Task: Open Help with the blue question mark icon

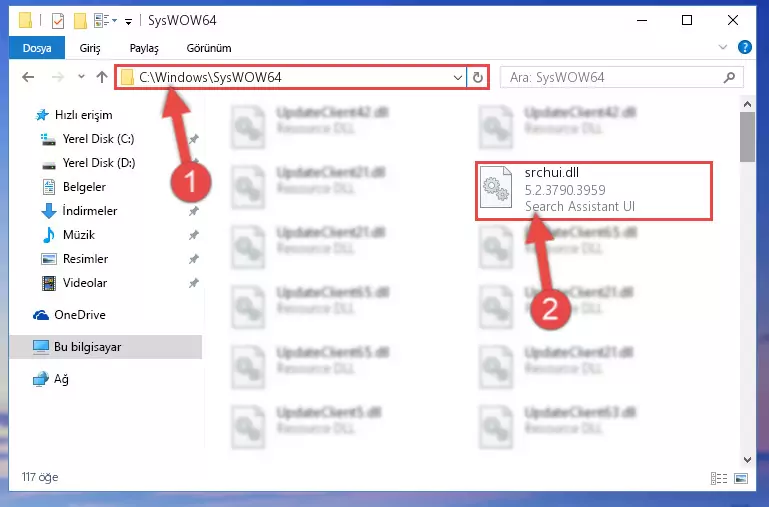Action: (x=744, y=47)
